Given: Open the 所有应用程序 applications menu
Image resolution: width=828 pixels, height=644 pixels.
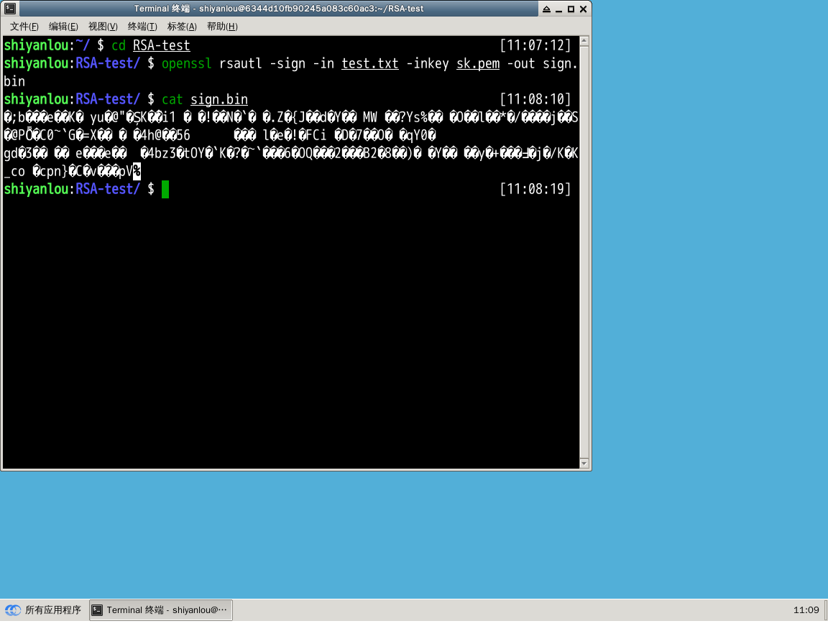Looking at the screenshot, I should click(x=52, y=610).
